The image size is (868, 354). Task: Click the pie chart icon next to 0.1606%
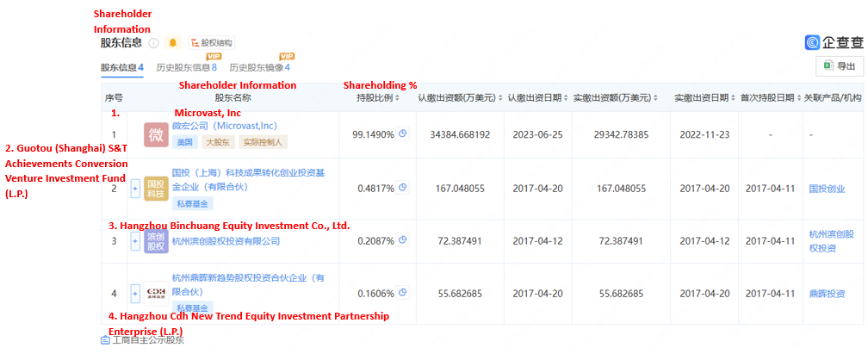click(x=403, y=294)
